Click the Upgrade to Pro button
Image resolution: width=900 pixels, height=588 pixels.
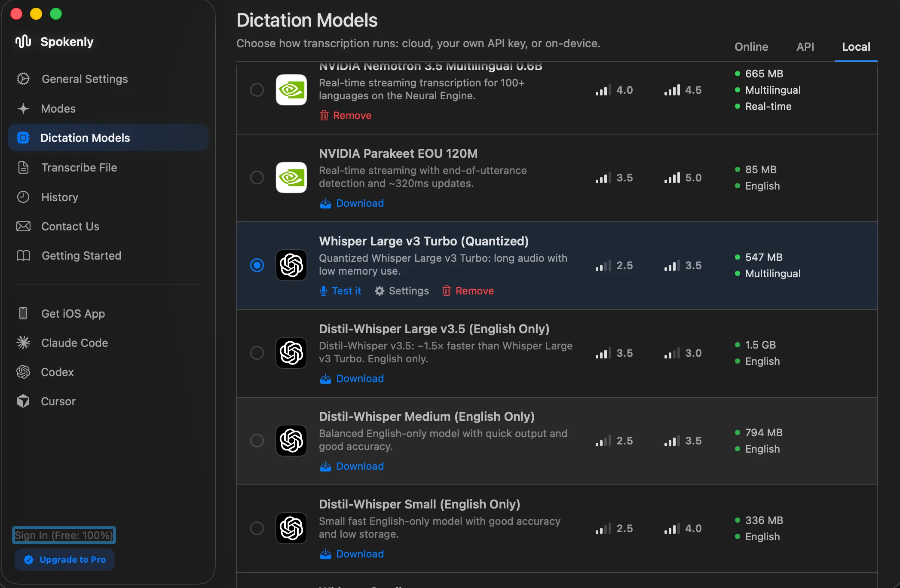(64, 560)
